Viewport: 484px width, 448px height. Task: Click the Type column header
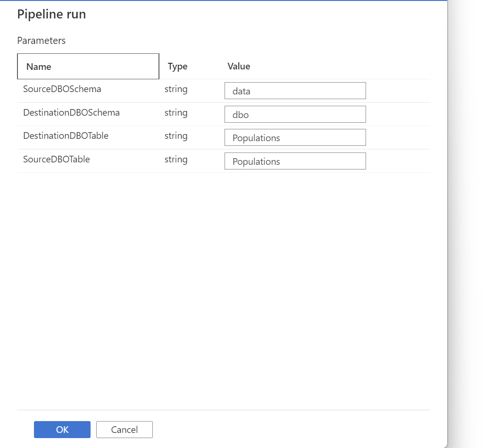point(177,67)
